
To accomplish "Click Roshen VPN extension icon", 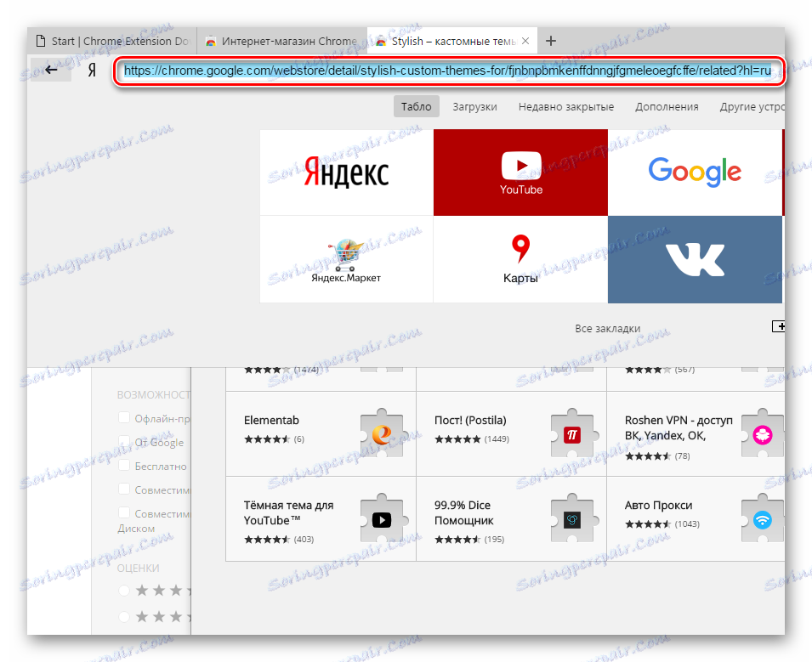I will coord(763,433).
